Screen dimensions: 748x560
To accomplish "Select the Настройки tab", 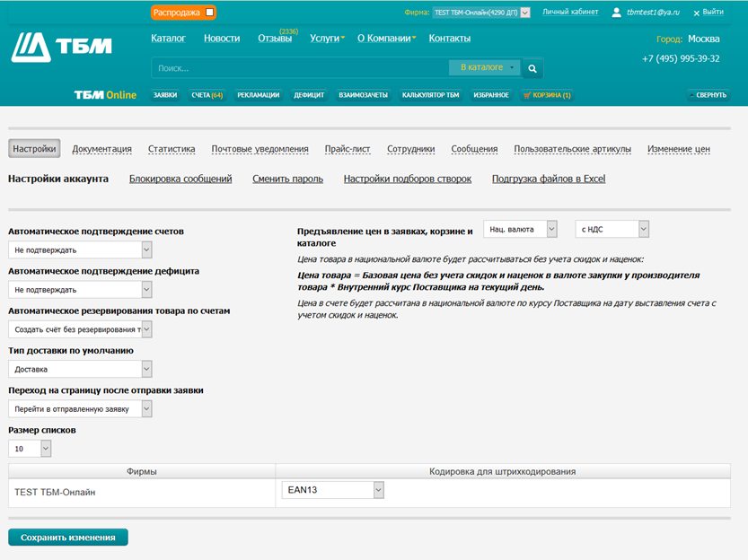I will point(34,149).
